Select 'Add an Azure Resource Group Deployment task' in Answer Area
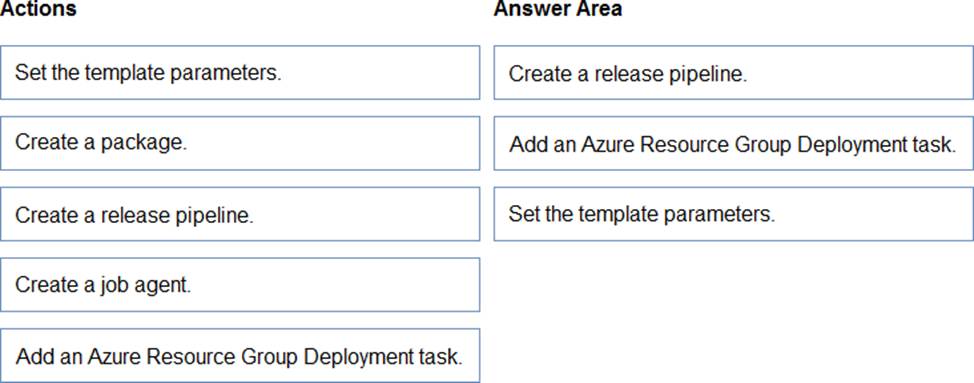Viewport: 974px width, 383px height. click(734, 143)
